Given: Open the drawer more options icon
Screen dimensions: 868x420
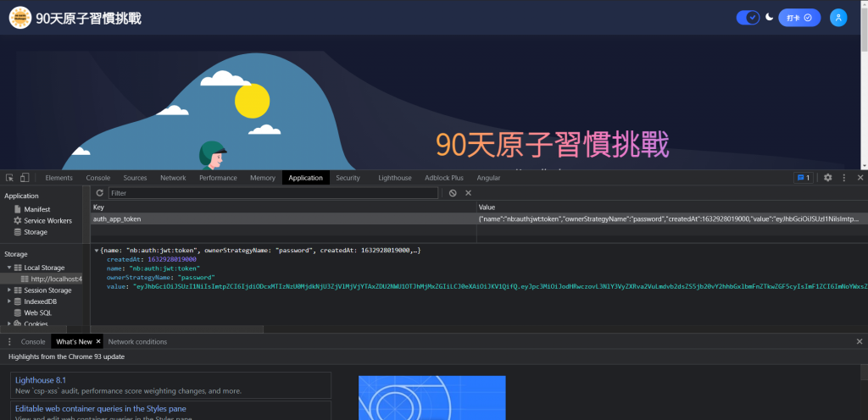Looking at the screenshot, I should 9,341.
